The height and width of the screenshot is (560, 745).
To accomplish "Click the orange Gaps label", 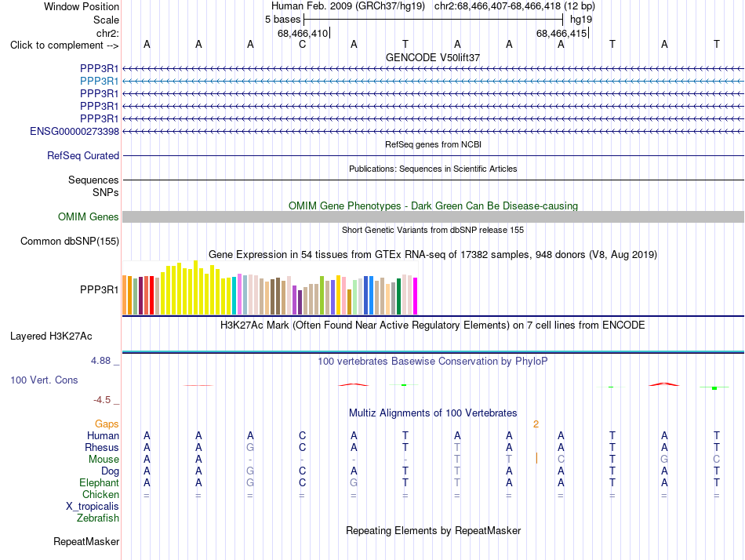I will [107, 424].
